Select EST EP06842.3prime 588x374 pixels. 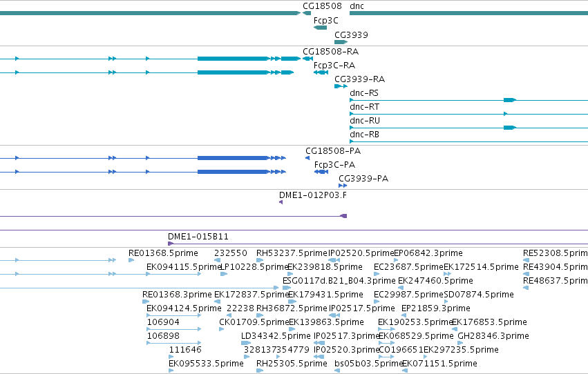[x=428, y=253]
